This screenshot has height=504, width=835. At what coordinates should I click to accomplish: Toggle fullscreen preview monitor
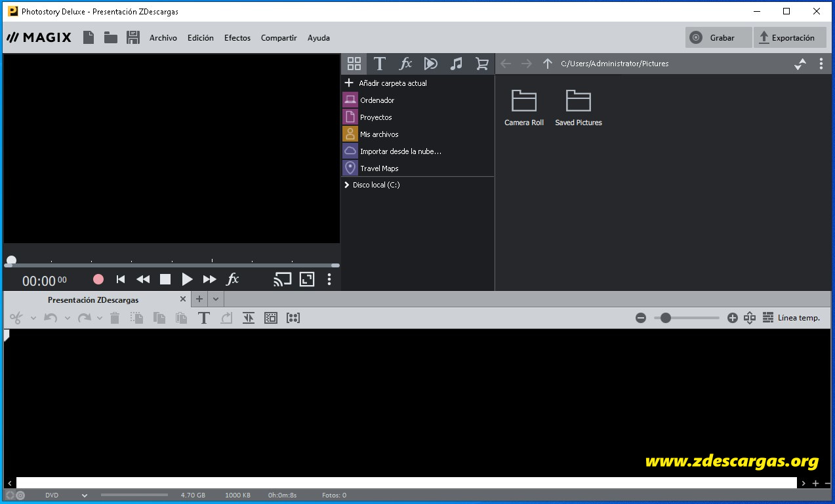(x=307, y=279)
